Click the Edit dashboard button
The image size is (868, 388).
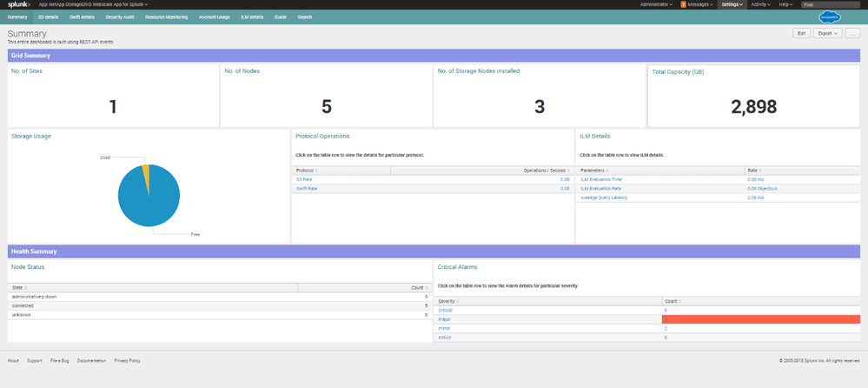tap(801, 34)
